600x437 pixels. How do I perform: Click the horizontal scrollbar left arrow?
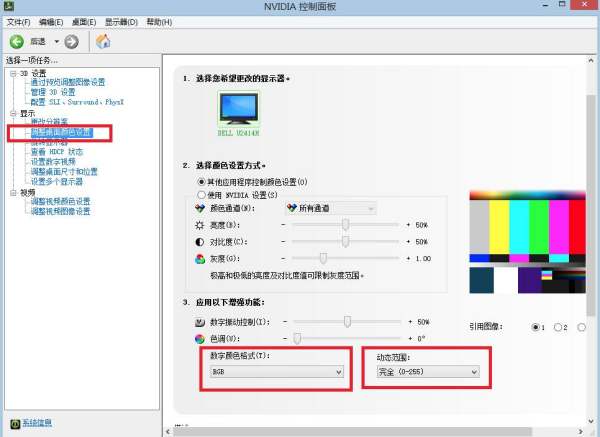pyautogui.click(x=168, y=432)
